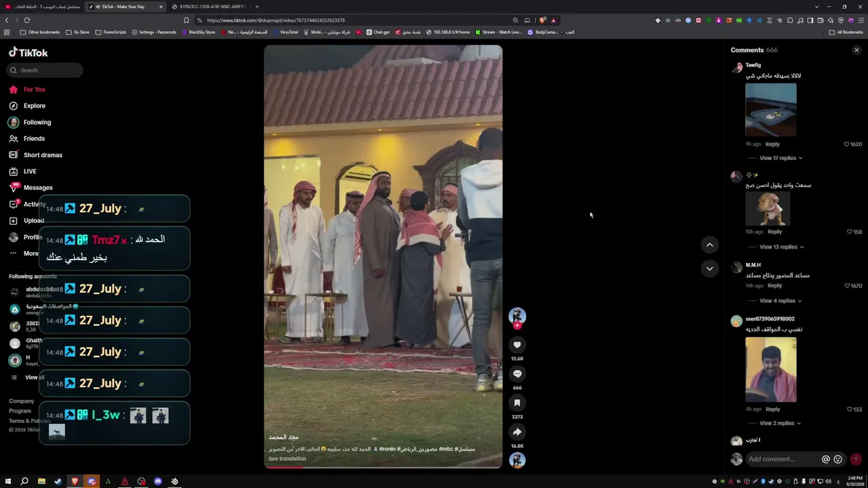Expand View 17 replies
The height and width of the screenshot is (488, 868).
(x=781, y=158)
